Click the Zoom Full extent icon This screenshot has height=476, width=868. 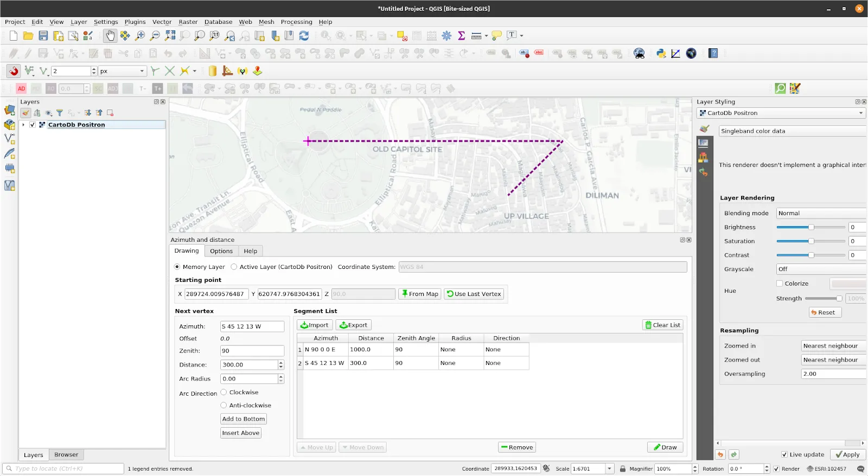170,36
